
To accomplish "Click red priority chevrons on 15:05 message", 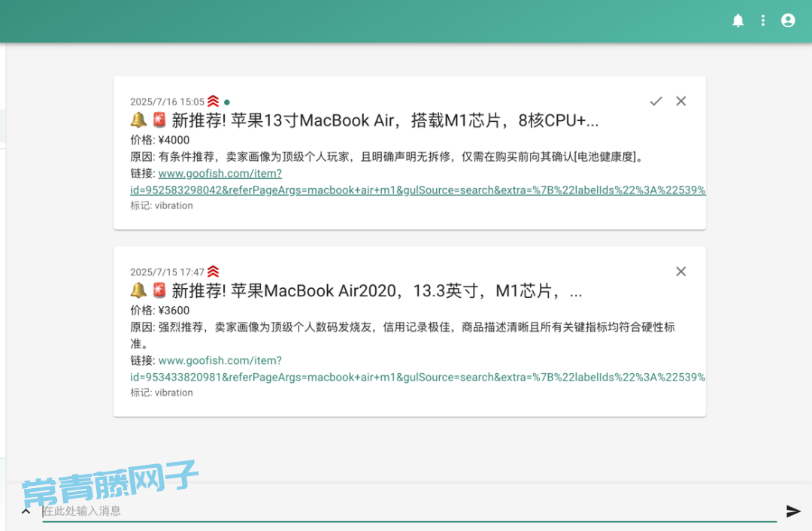I will click(213, 101).
